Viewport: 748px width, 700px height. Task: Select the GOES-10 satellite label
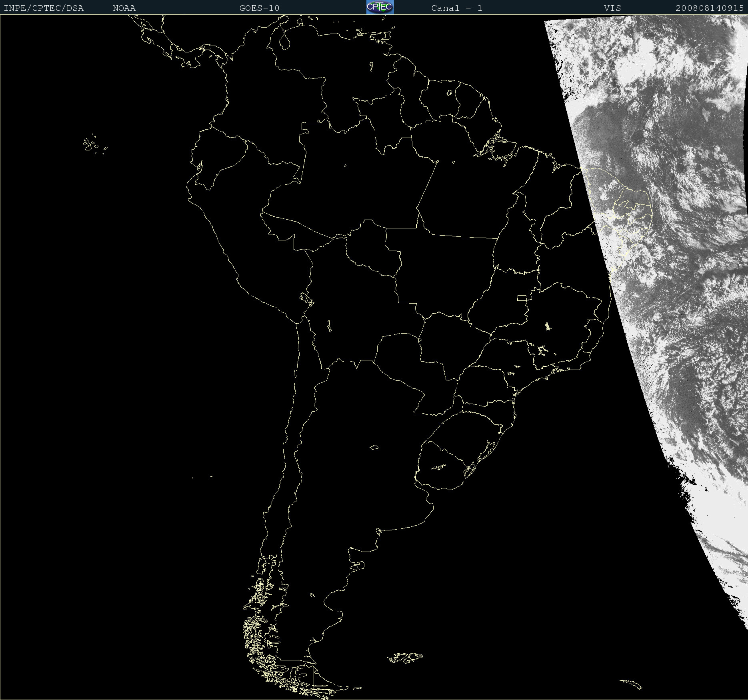click(x=259, y=8)
